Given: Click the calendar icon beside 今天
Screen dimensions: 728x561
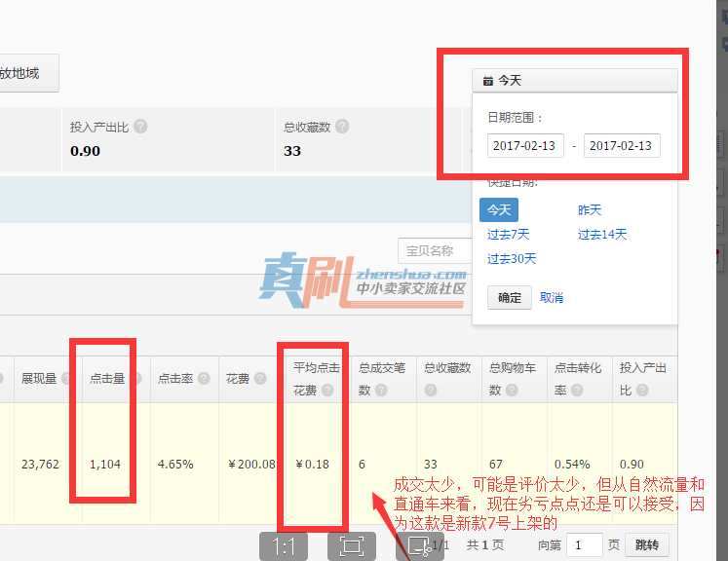Looking at the screenshot, I should tap(487, 81).
